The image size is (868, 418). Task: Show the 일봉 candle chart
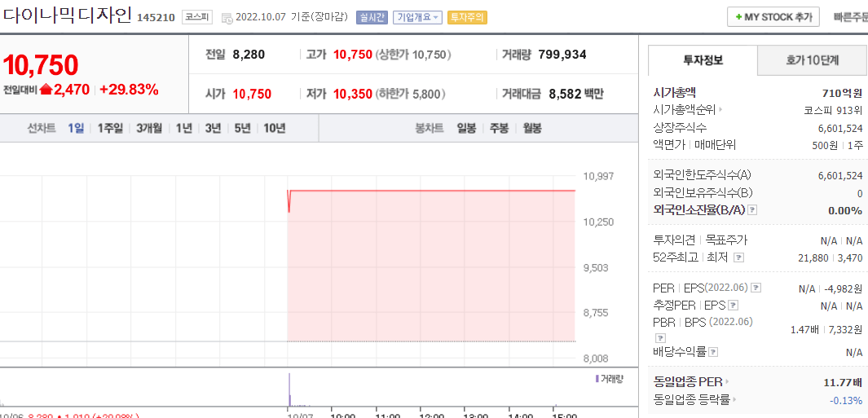tap(466, 129)
